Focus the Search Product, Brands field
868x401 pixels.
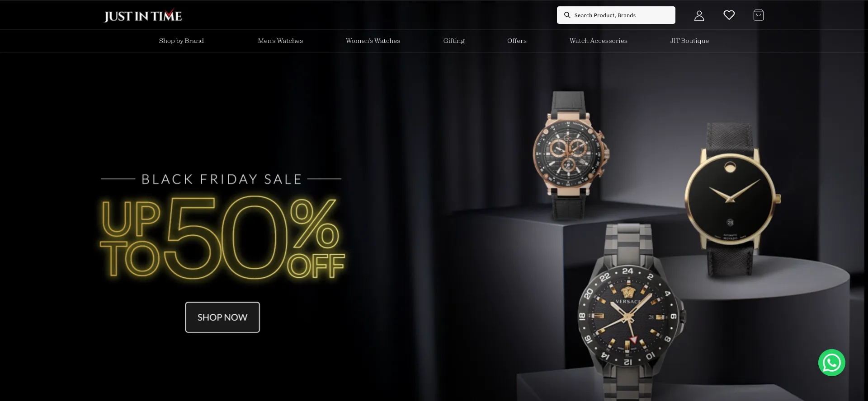(616, 15)
